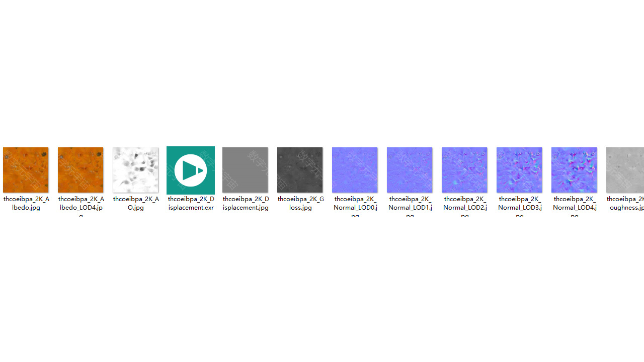Viewport: 644px width, 362px height.
Task: Select the Normal_LOD0 texture thumbnail
Action: point(355,170)
